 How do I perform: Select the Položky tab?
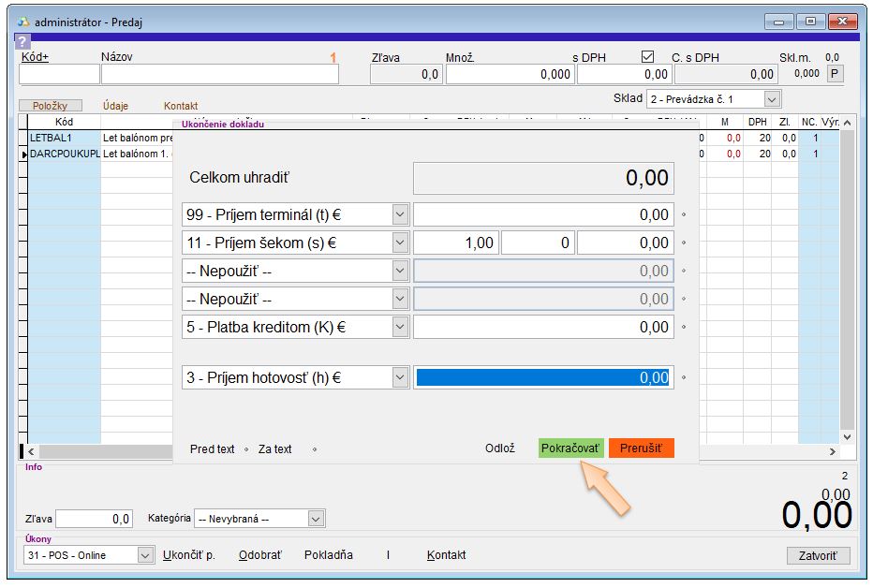coord(51,106)
